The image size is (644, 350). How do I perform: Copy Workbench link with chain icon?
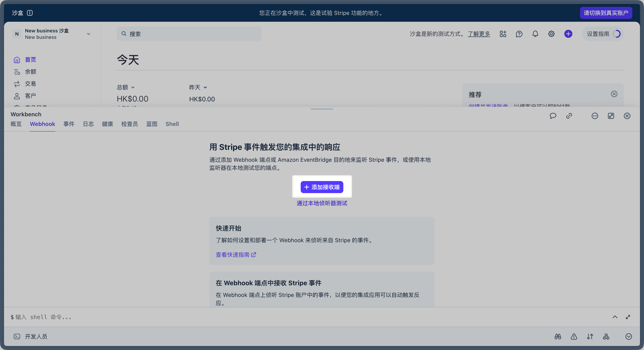(x=569, y=116)
